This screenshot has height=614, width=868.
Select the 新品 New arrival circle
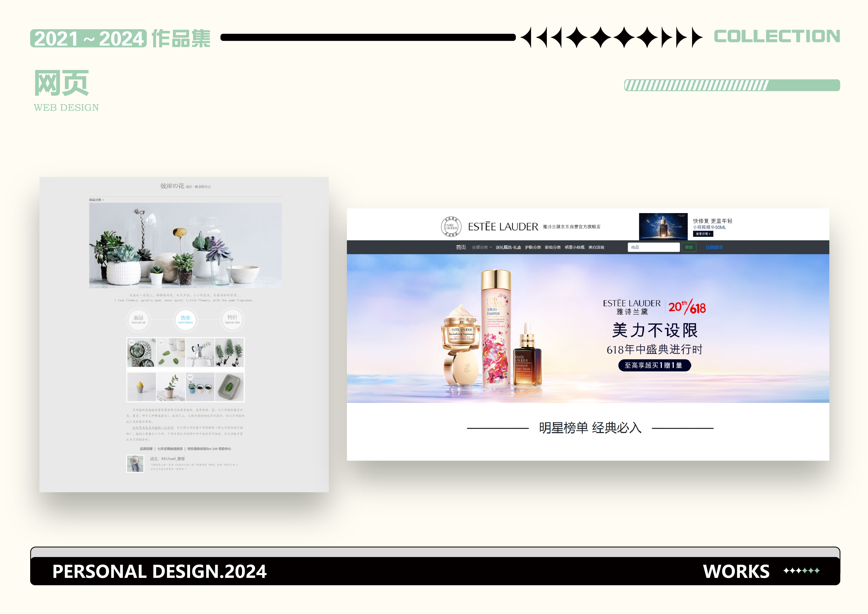click(138, 320)
